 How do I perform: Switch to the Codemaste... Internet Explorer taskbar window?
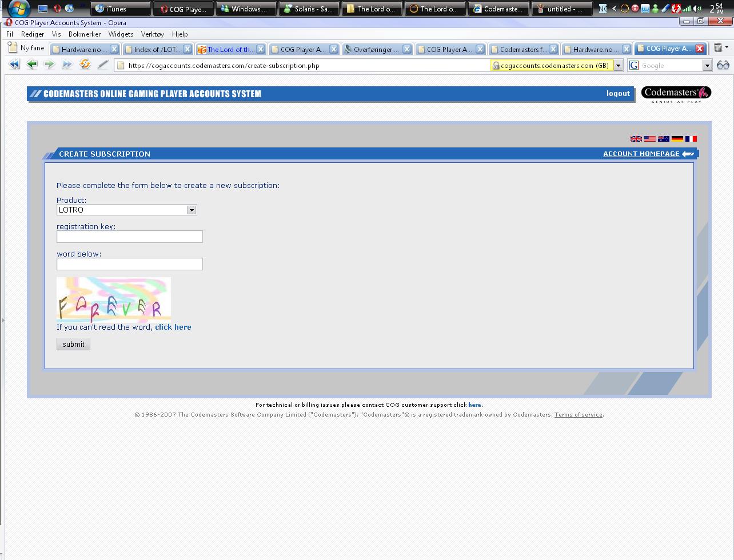pos(497,9)
